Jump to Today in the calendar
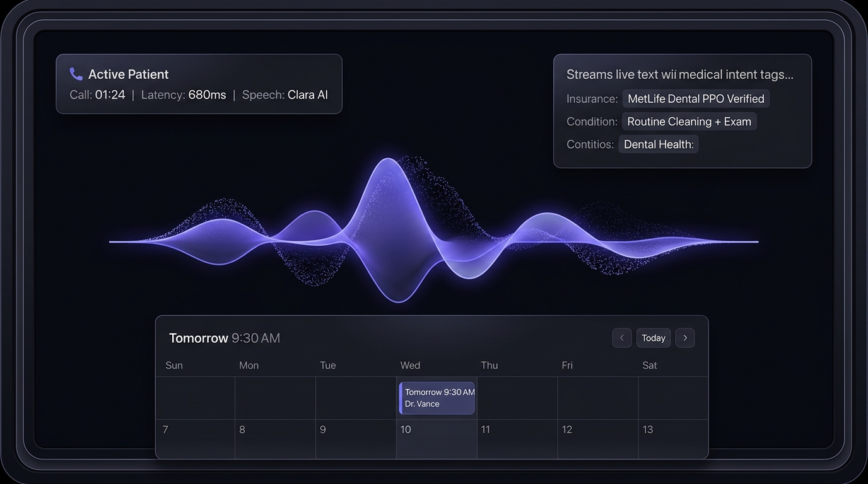This screenshot has width=868, height=484. (654, 338)
